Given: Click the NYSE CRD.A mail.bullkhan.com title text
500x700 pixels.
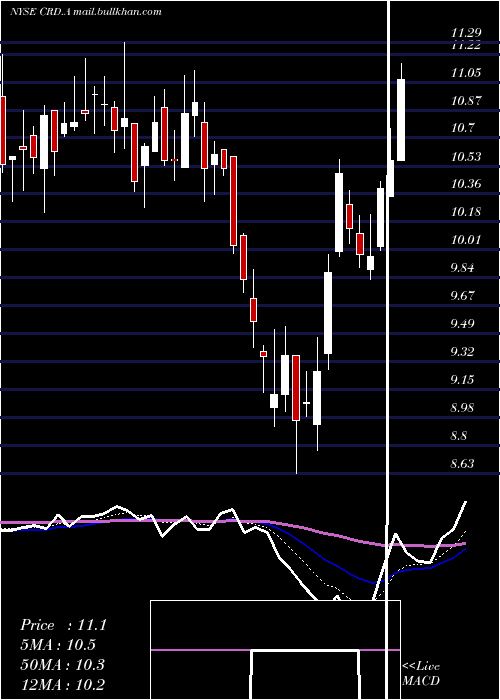Looking at the screenshot, I should [86, 12].
